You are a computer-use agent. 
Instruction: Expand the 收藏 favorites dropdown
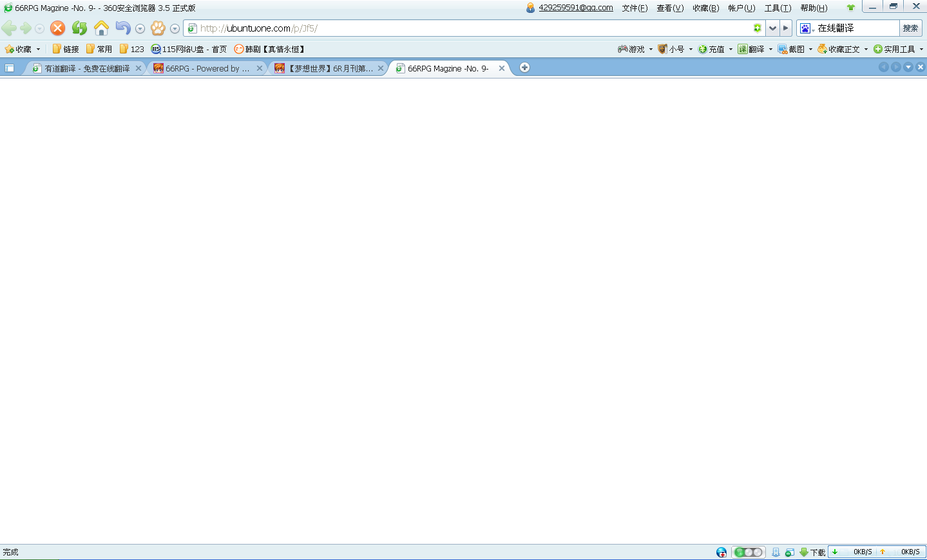[x=38, y=50]
